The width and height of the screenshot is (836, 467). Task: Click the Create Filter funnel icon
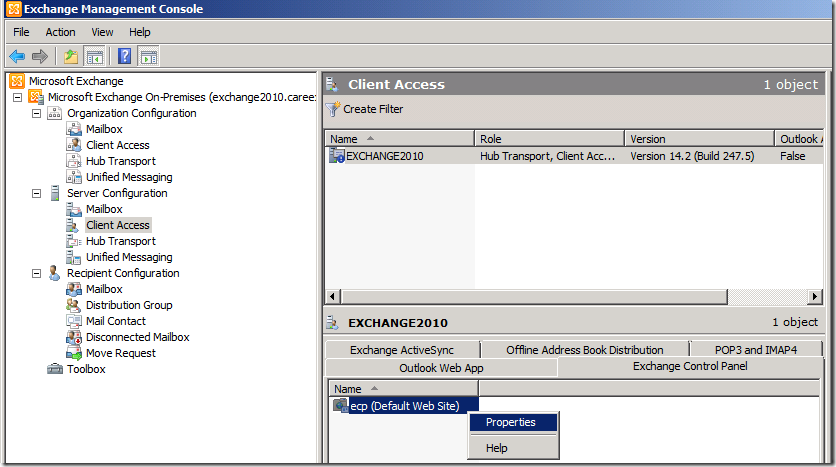(x=333, y=109)
